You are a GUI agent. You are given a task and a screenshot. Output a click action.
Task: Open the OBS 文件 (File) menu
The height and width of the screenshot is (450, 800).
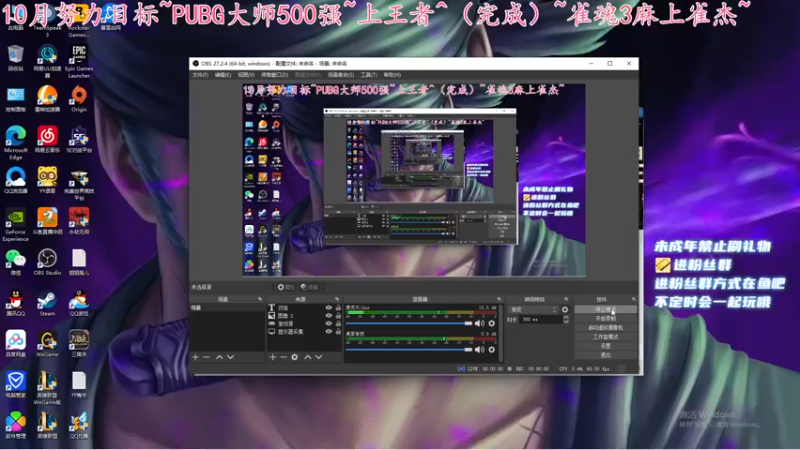coord(199,75)
